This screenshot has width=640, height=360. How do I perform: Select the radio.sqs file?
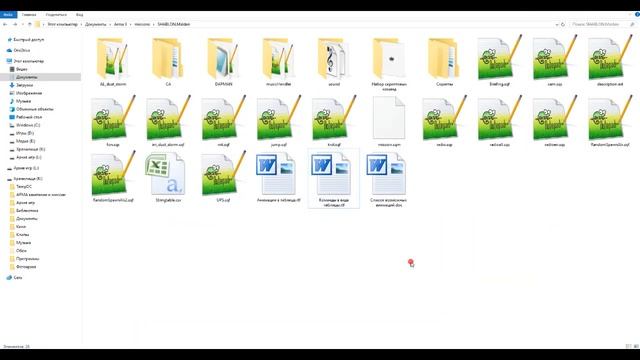coord(444,121)
